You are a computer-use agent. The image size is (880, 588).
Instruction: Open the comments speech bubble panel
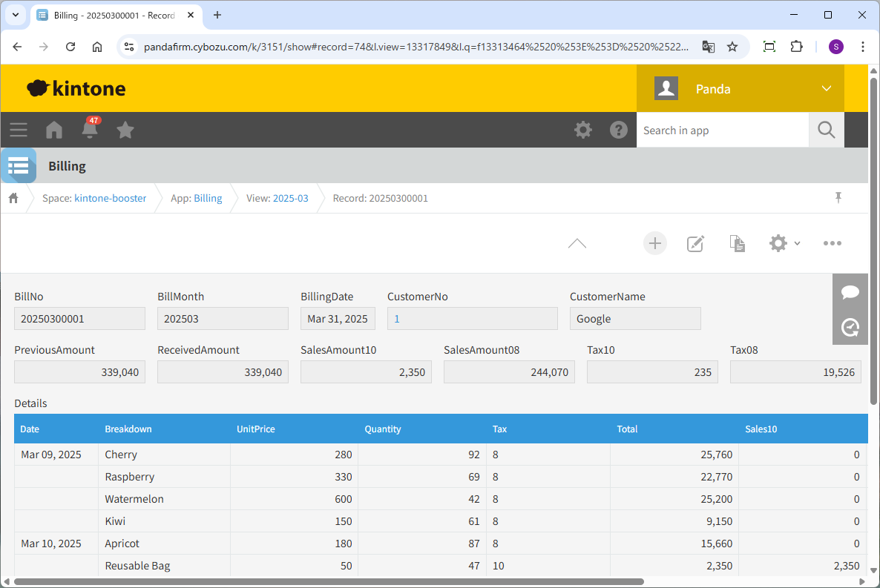[x=850, y=292]
